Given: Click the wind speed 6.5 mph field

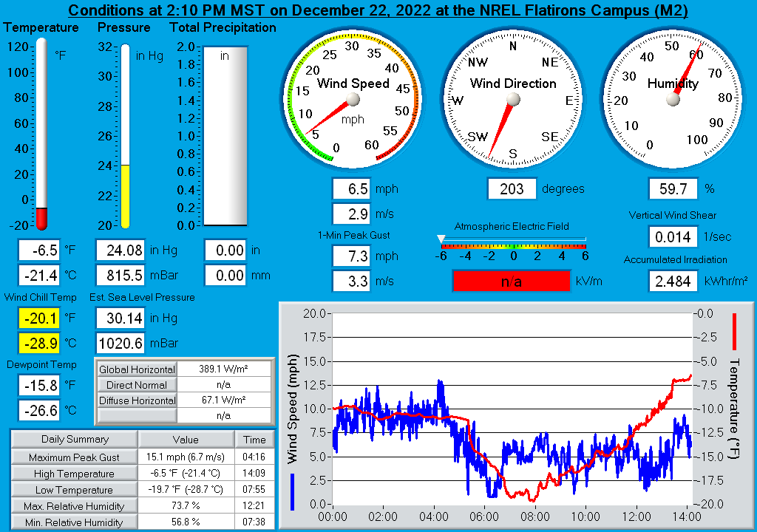Looking at the screenshot, I should pos(351,188).
